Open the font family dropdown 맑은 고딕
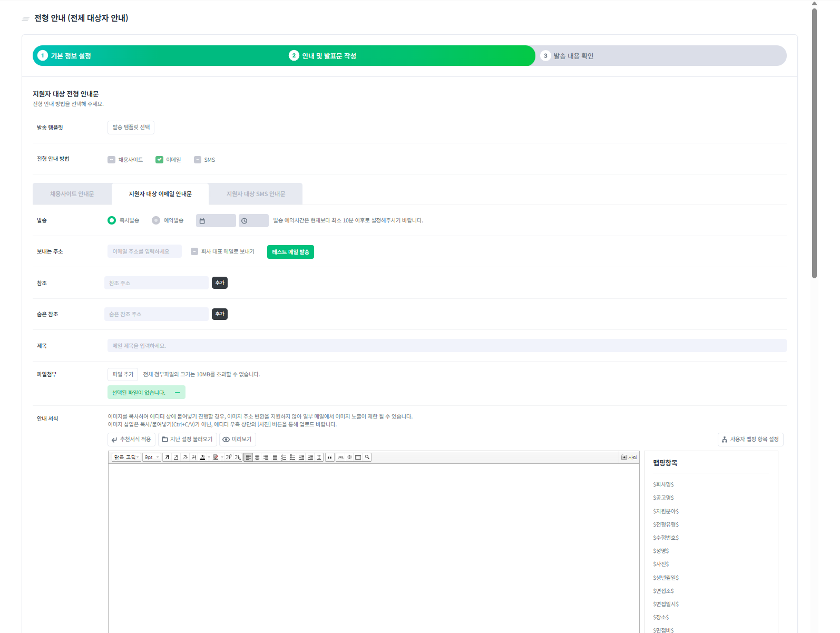 coord(126,457)
